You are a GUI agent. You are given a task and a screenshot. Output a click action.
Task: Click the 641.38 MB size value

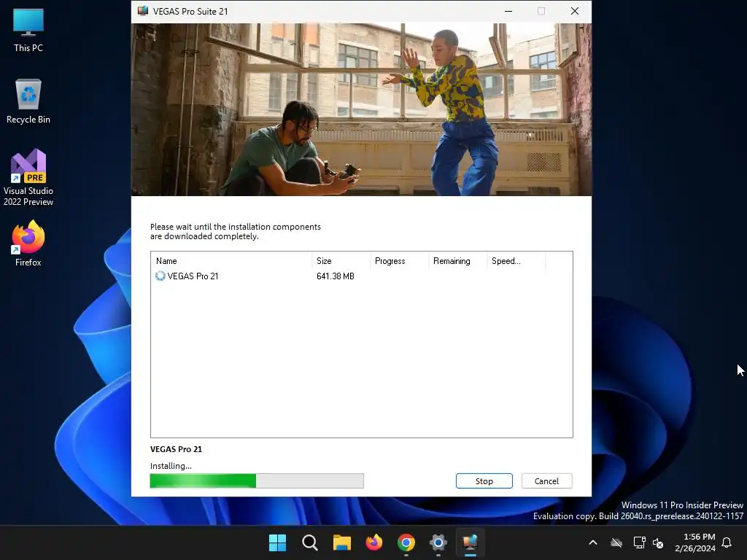tap(336, 276)
